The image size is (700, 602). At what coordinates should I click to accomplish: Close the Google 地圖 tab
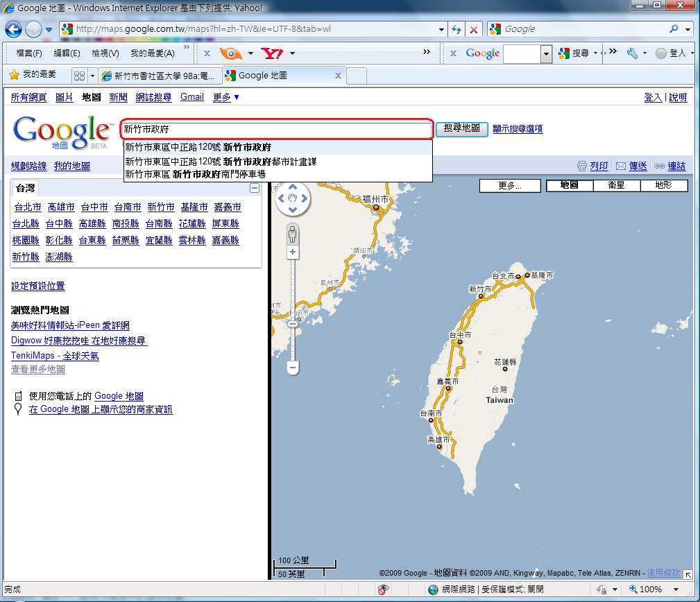click(338, 76)
